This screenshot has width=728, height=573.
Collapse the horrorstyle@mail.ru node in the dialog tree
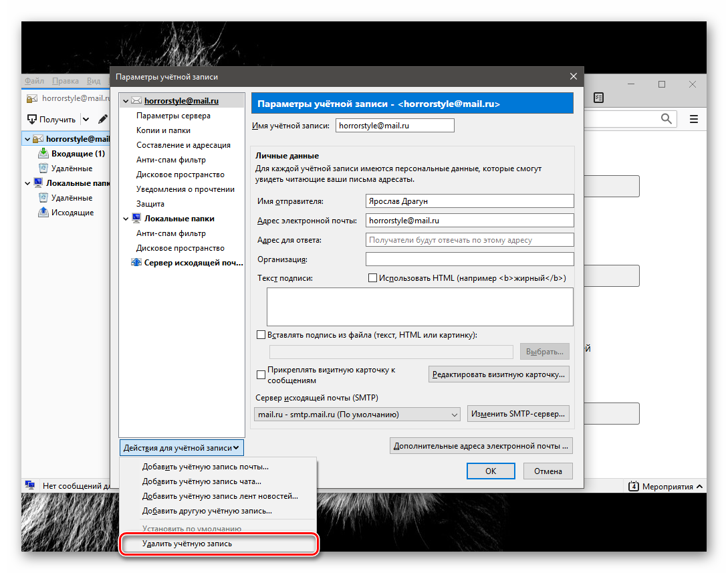tap(126, 101)
